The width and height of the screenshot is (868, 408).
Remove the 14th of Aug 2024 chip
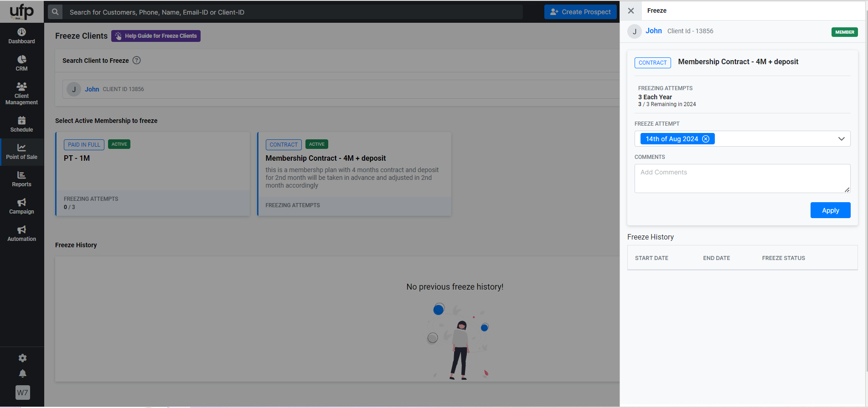tap(706, 139)
